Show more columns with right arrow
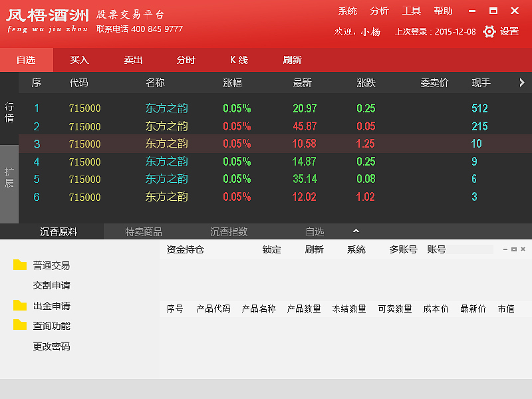Screen dimensions: 532x399 (x=522, y=82)
